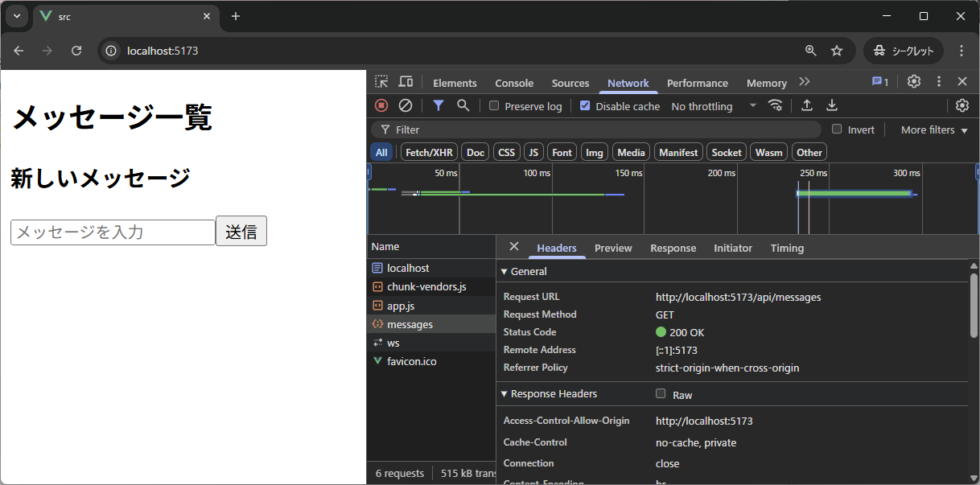Open the tab search dropdown

coord(16,16)
